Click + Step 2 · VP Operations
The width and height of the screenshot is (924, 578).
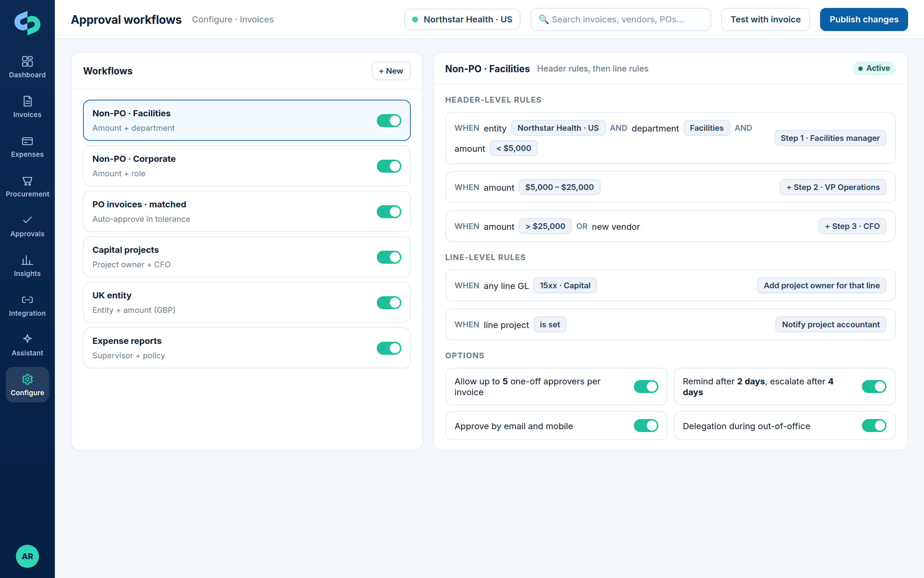point(833,187)
